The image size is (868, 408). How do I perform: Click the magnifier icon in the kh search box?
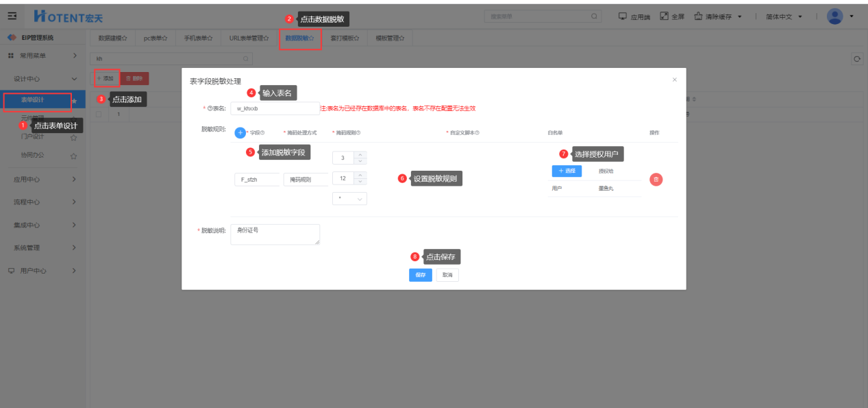[x=247, y=59]
